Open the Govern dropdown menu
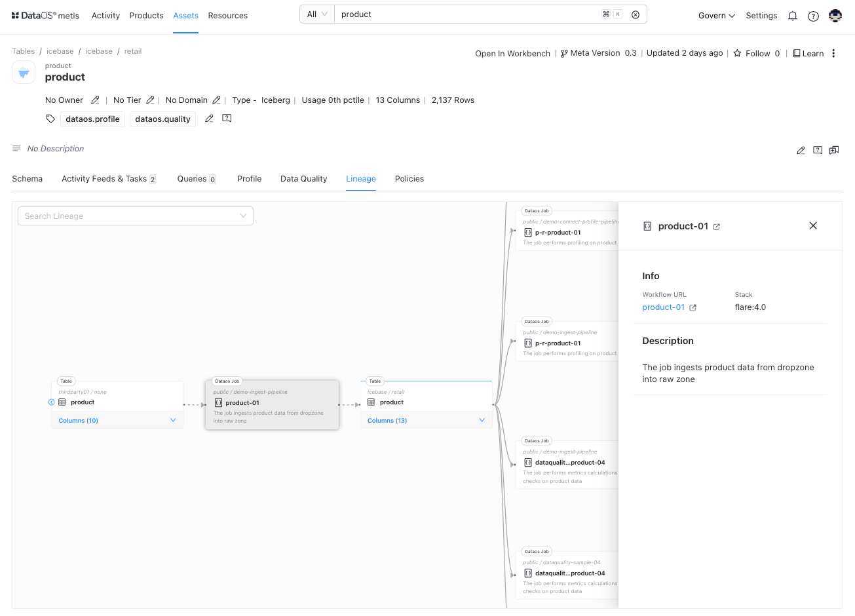 click(717, 16)
